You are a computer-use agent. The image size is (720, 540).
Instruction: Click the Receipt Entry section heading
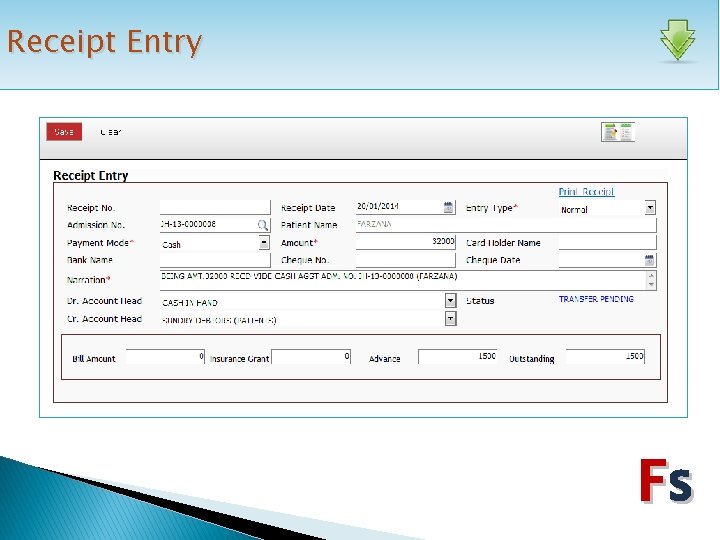click(x=90, y=175)
